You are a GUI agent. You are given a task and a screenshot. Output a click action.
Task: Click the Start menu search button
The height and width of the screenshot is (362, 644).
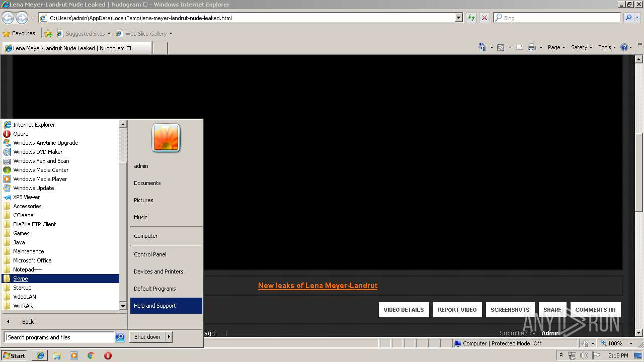(x=120, y=337)
